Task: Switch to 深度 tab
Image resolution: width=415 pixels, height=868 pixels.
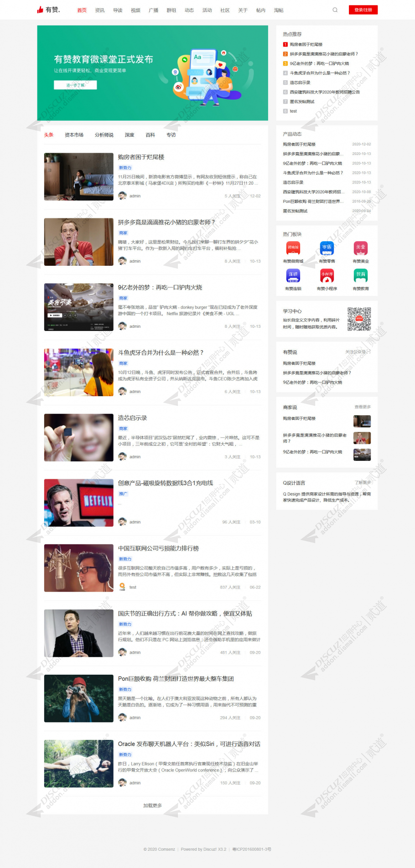Action: 130,135
